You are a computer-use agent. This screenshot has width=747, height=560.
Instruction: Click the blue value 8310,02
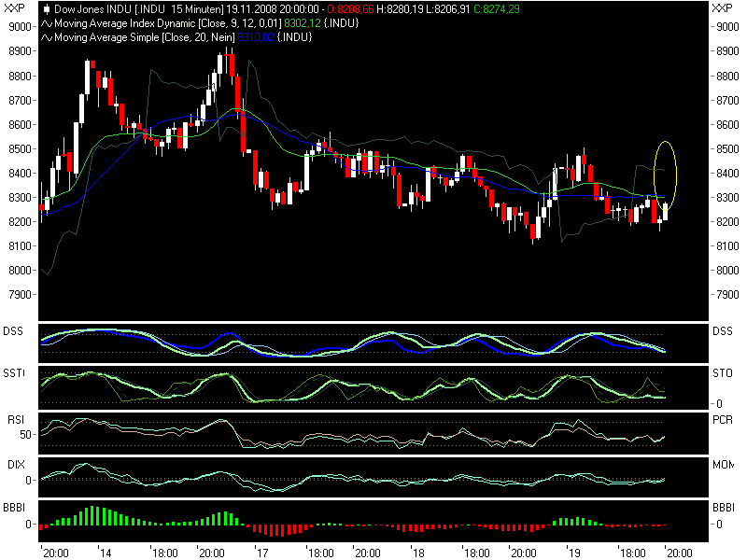coord(256,37)
